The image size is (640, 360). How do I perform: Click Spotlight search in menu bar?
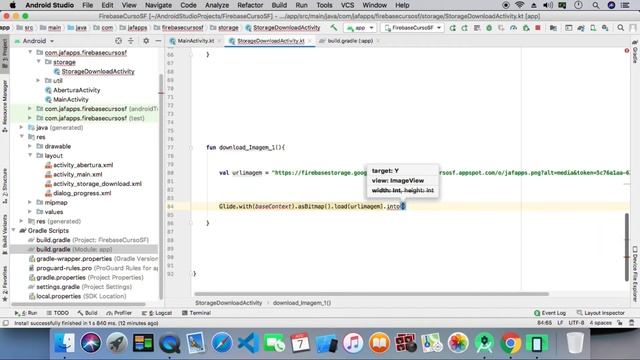(596, 5)
